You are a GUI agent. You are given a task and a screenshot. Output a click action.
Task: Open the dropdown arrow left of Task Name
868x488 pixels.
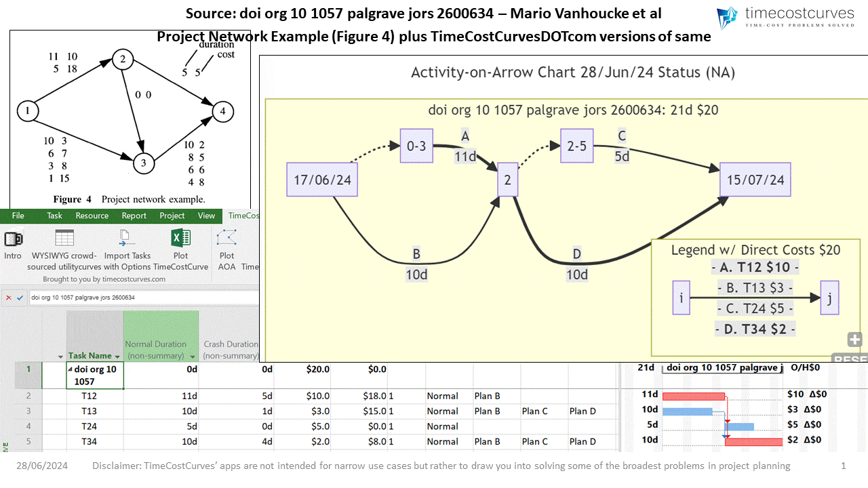(x=61, y=357)
